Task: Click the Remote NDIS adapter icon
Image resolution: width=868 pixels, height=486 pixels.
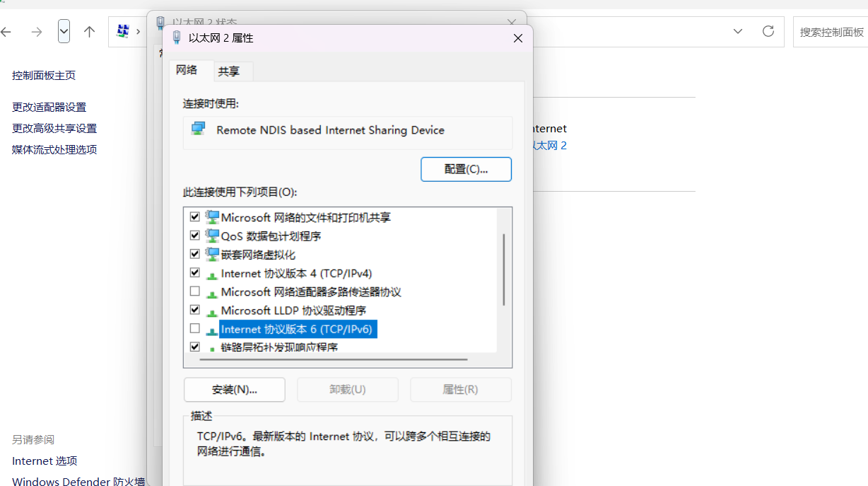Action: (199, 129)
